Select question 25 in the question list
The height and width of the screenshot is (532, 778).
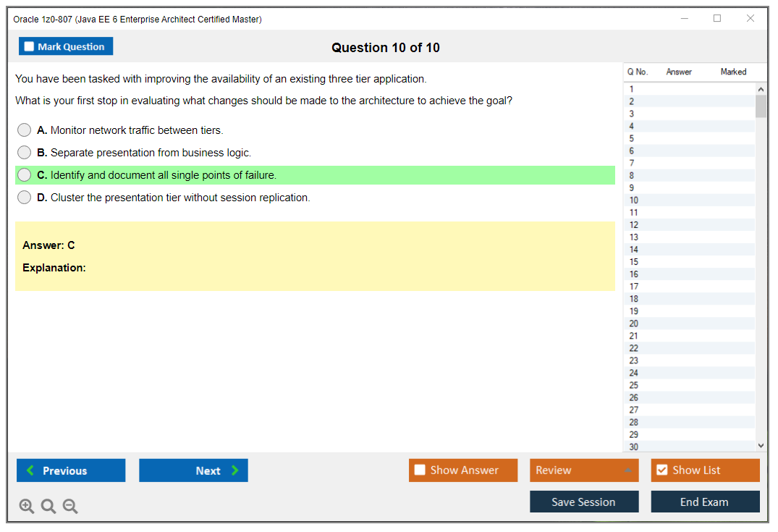click(x=634, y=385)
